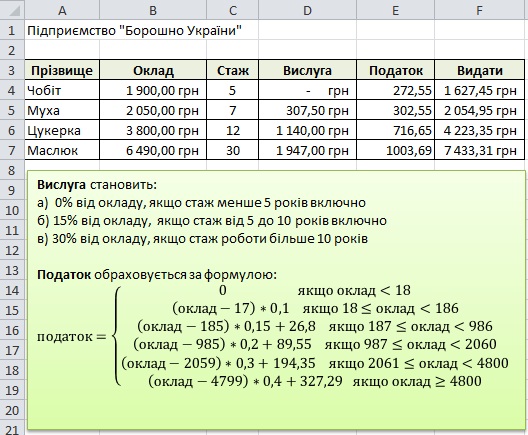Click formula line with 0,2 + 89,55

pyautogui.click(x=315, y=344)
